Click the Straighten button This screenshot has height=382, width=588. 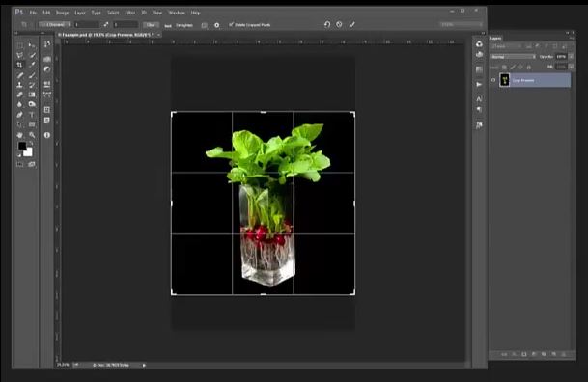coord(181,25)
